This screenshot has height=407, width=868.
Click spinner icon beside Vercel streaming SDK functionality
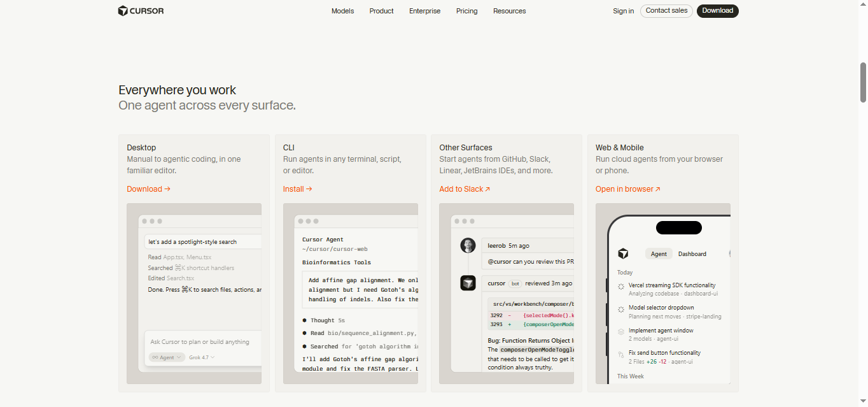click(621, 287)
